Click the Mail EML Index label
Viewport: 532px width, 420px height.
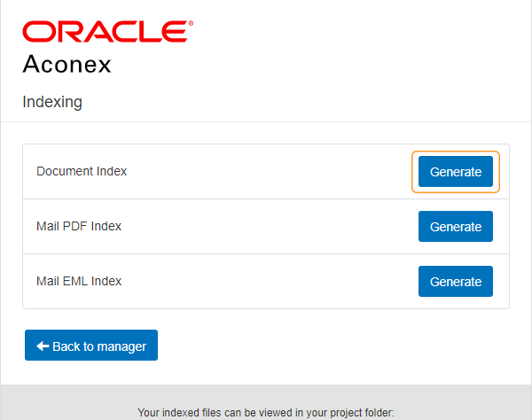(x=79, y=281)
